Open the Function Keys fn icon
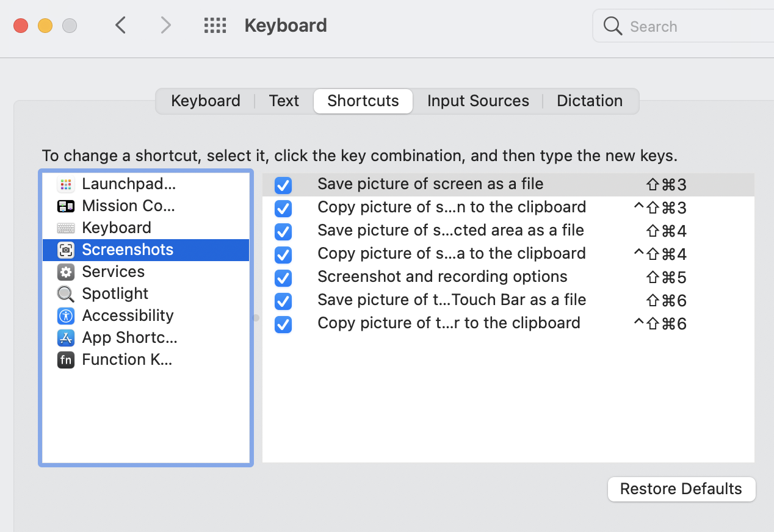Viewport: 774px width, 532px height. tap(65, 360)
